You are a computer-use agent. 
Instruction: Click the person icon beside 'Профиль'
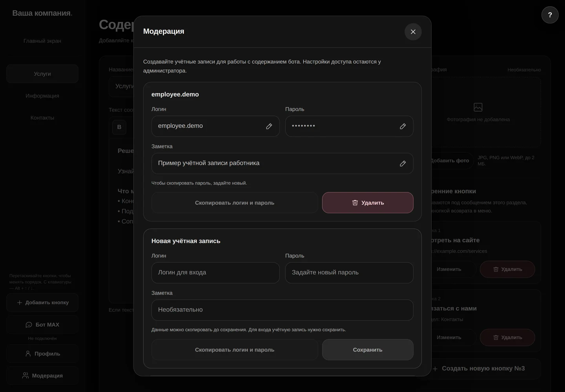pyautogui.click(x=28, y=354)
